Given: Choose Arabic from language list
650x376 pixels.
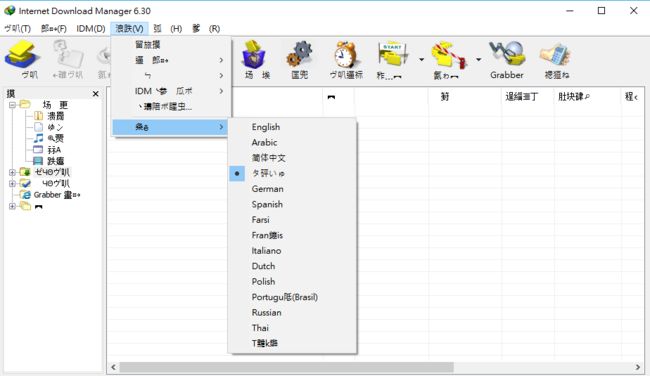Looking at the screenshot, I should 264,143.
